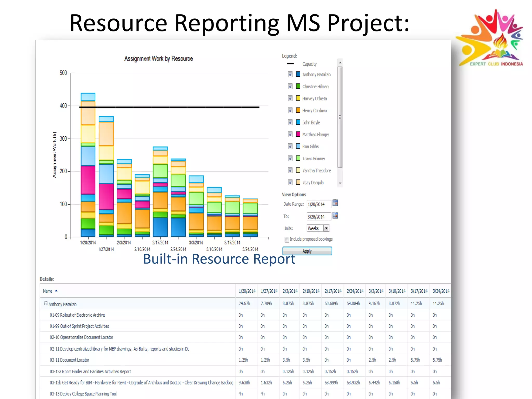The height and width of the screenshot is (399, 532).
Task: Click Christine Hillman green color swatch
Action: (x=298, y=86)
